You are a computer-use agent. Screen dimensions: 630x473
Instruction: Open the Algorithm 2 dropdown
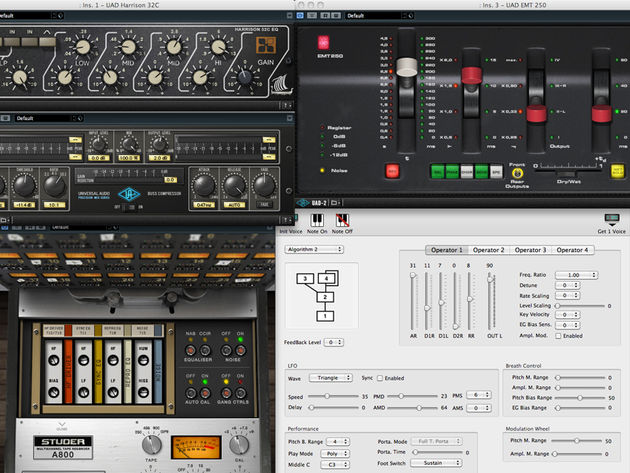click(314, 249)
